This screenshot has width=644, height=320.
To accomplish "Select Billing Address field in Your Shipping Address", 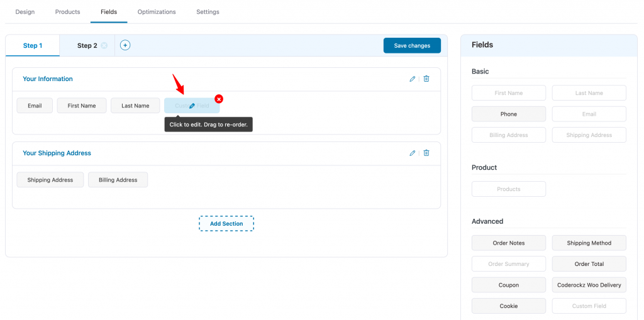I will click(x=118, y=180).
